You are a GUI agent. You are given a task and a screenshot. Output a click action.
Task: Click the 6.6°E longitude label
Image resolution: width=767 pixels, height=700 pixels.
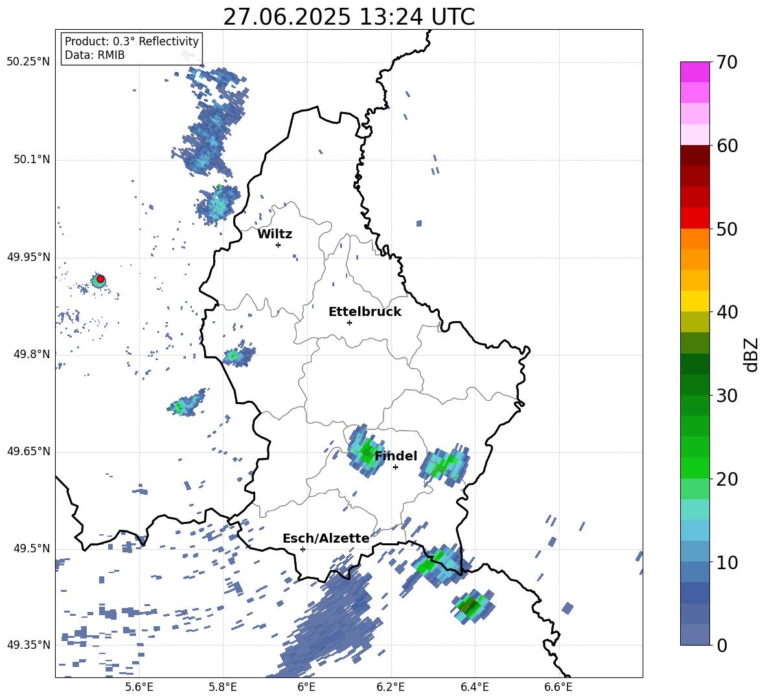pyautogui.click(x=558, y=687)
